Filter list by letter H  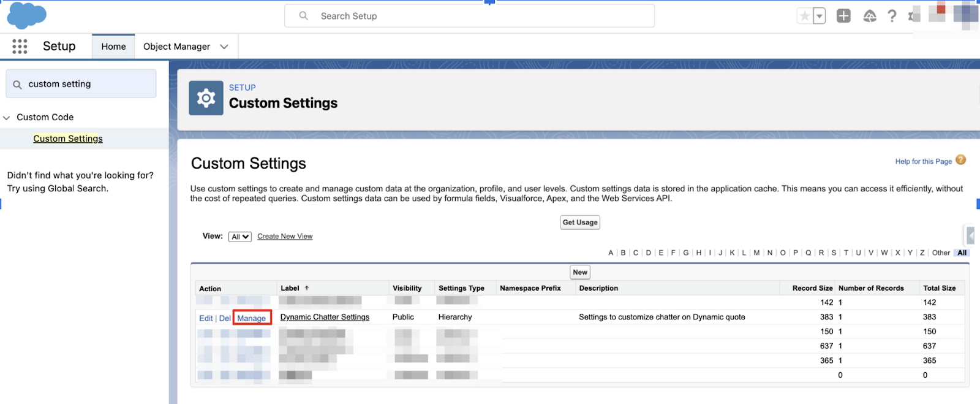point(699,253)
